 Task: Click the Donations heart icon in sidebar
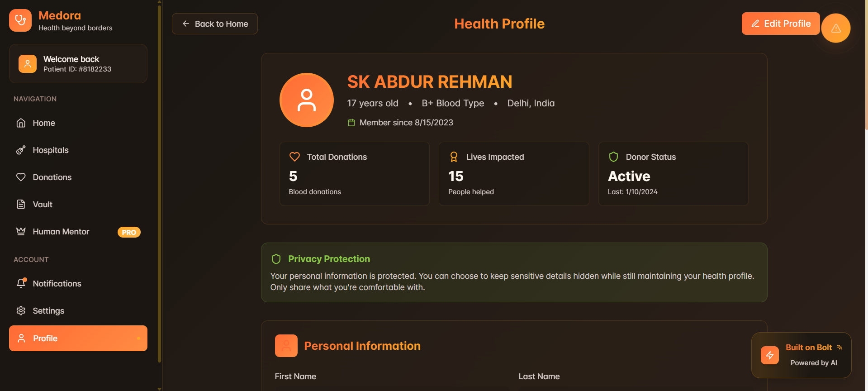pyautogui.click(x=21, y=177)
